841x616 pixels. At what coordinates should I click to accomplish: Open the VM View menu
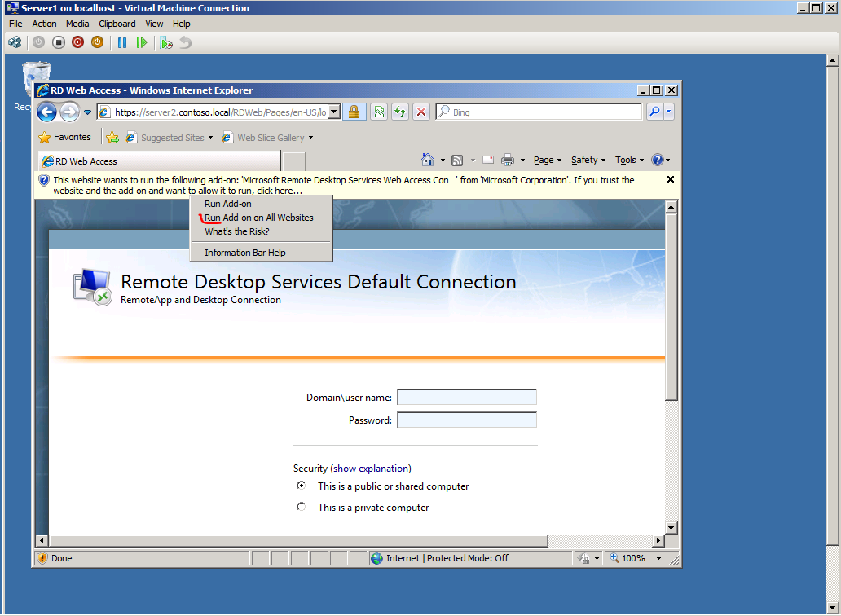pos(154,24)
